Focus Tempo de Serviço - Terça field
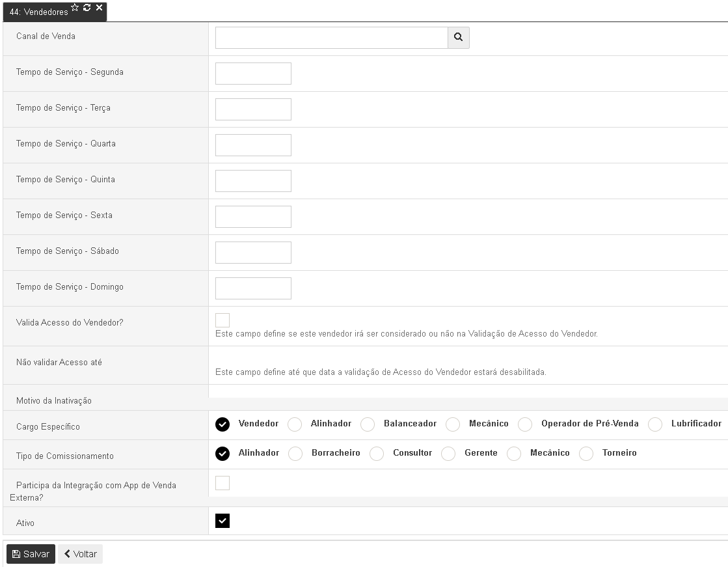Screen dimensions: 728x567 [x=253, y=109]
